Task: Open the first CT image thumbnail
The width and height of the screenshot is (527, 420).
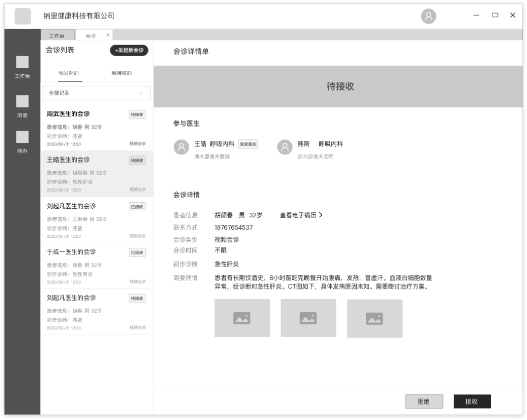Action: 242,318
